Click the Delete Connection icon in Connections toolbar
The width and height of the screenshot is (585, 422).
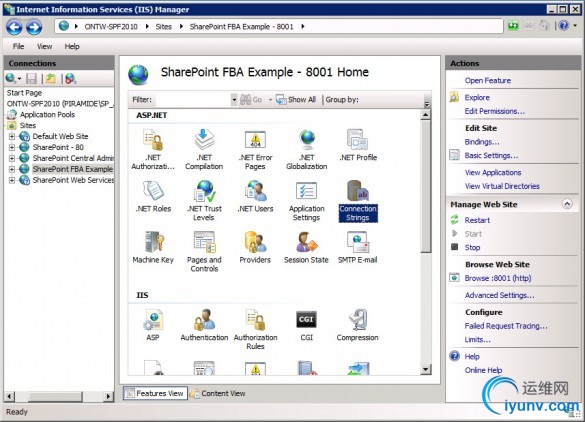[71, 78]
